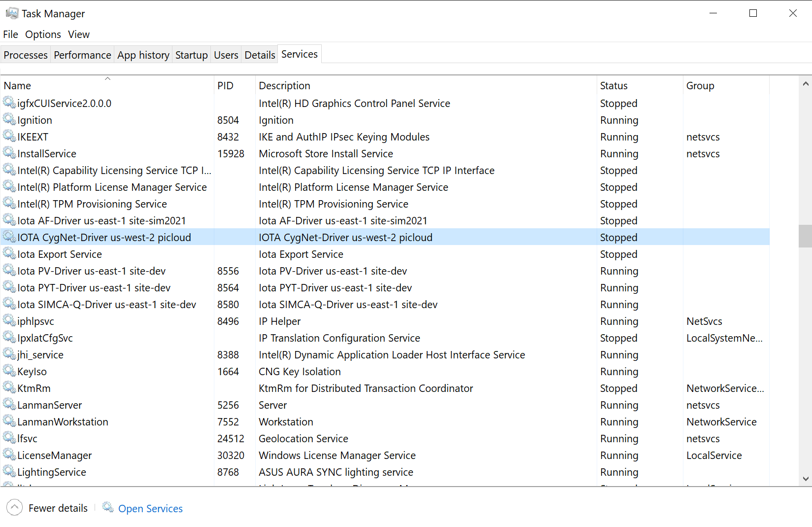Select PID 8504 of Ignition row
812x527 pixels.
coord(228,120)
